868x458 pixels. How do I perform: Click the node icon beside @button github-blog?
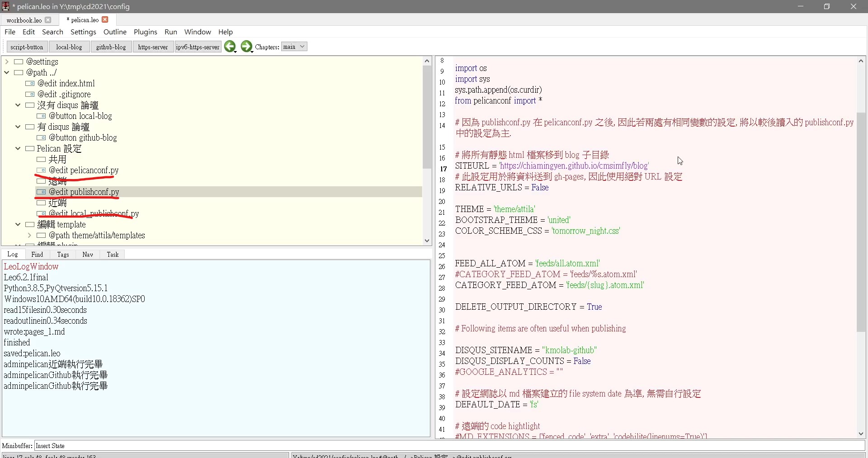pyautogui.click(x=41, y=138)
